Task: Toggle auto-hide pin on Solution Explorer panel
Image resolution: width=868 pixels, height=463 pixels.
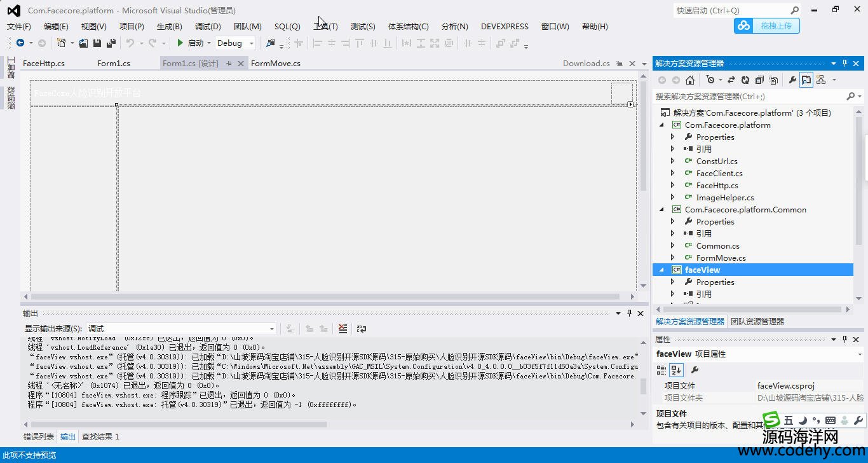Action: [844, 63]
